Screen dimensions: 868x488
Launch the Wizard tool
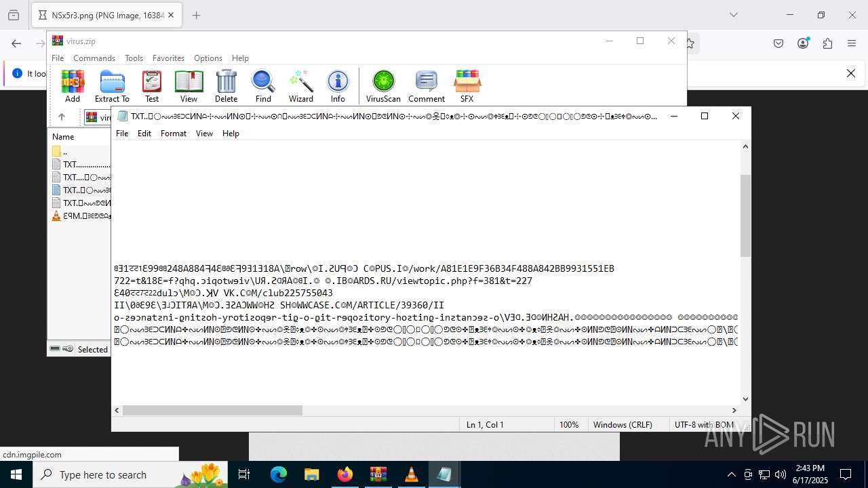tap(301, 86)
